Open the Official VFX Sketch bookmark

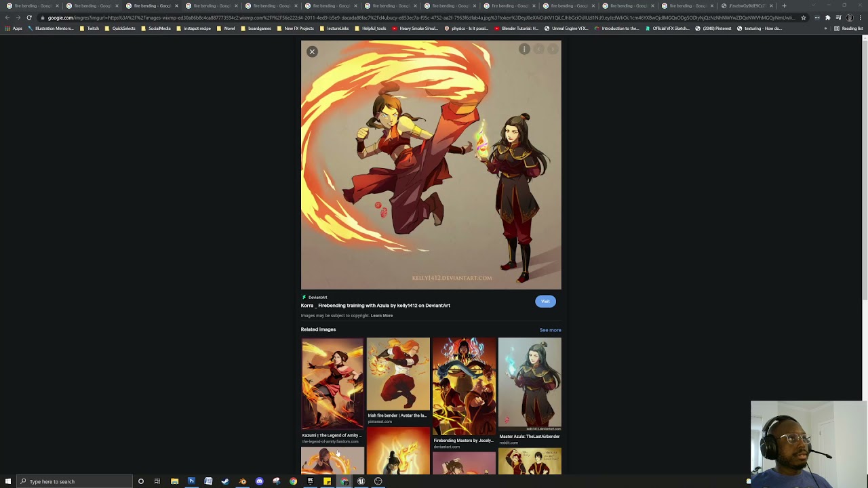point(667,28)
